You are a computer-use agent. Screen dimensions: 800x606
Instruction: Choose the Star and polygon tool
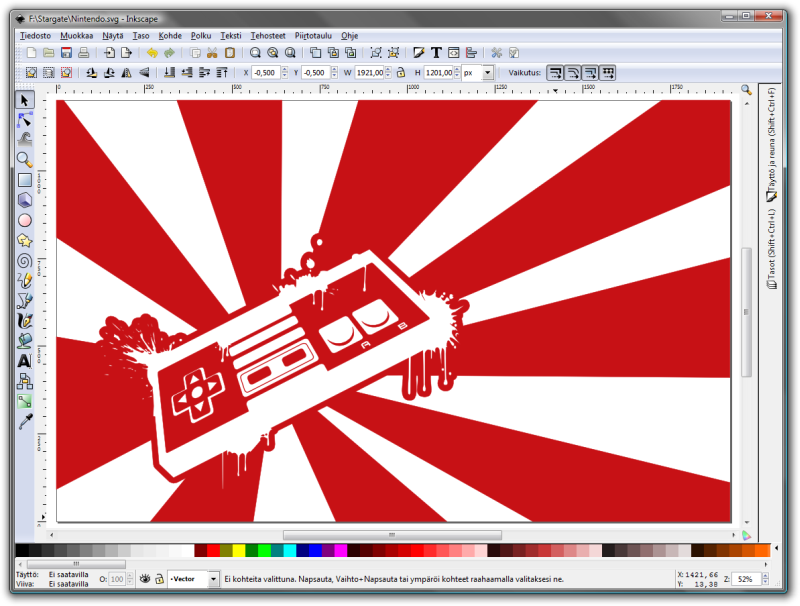pyautogui.click(x=25, y=240)
